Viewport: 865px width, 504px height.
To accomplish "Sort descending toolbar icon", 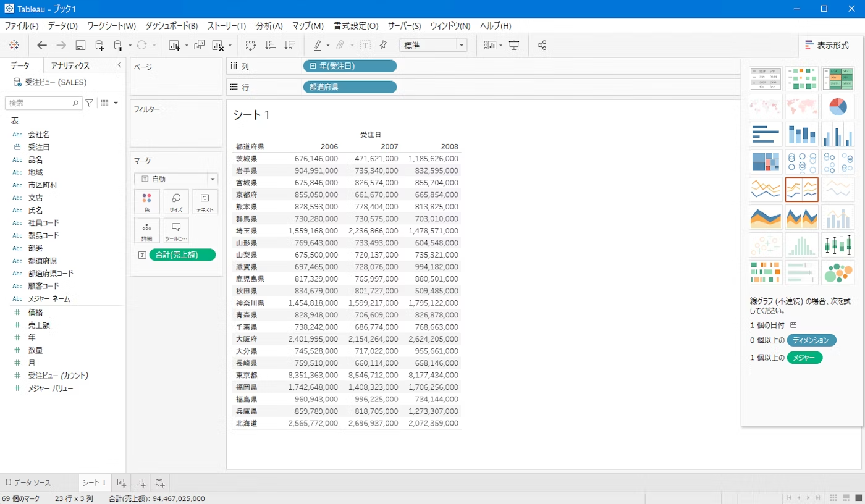I will (x=290, y=45).
